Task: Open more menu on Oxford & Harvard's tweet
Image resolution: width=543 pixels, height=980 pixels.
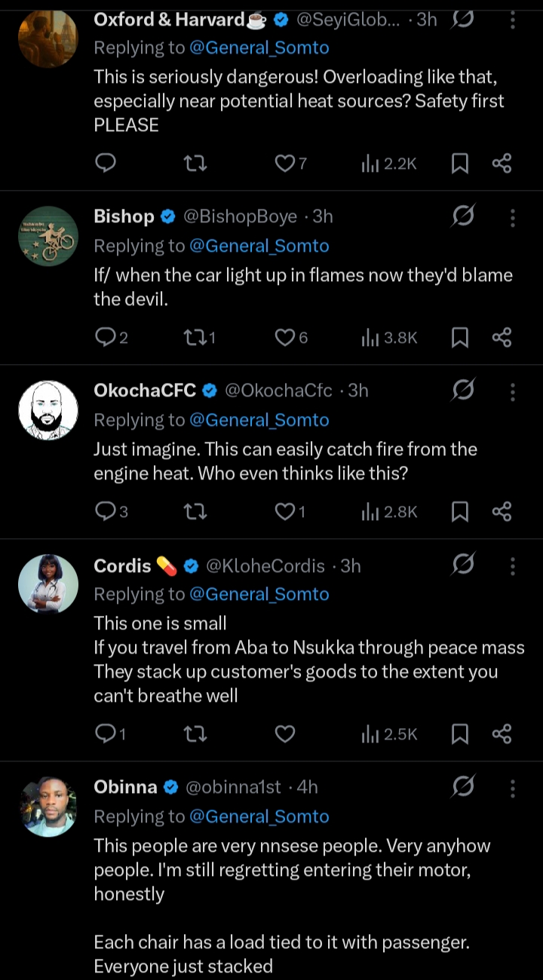Action: 513,20
